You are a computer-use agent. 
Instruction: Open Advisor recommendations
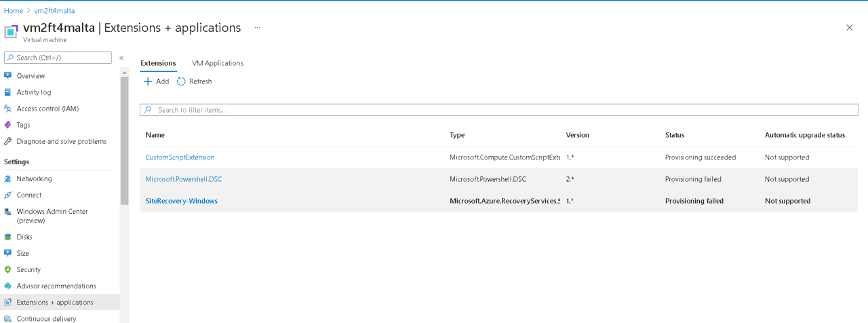click(56, 286)
